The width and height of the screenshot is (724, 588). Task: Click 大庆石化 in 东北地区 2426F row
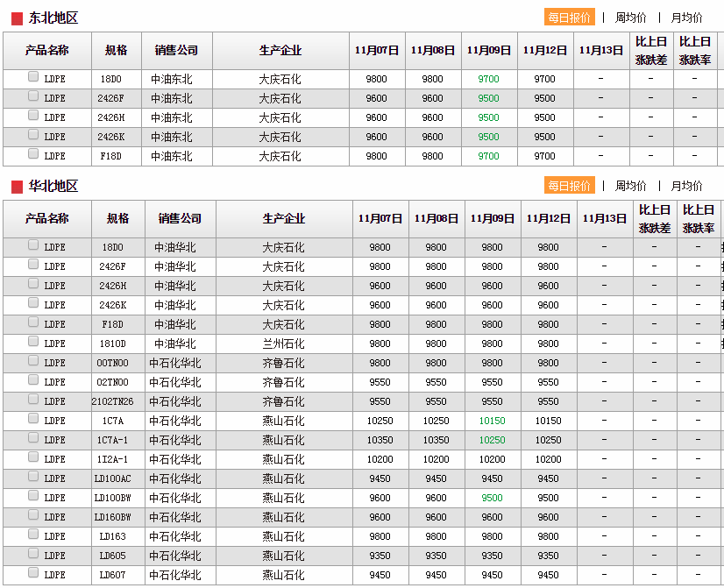pyautogui.click(x=280, y=98)
